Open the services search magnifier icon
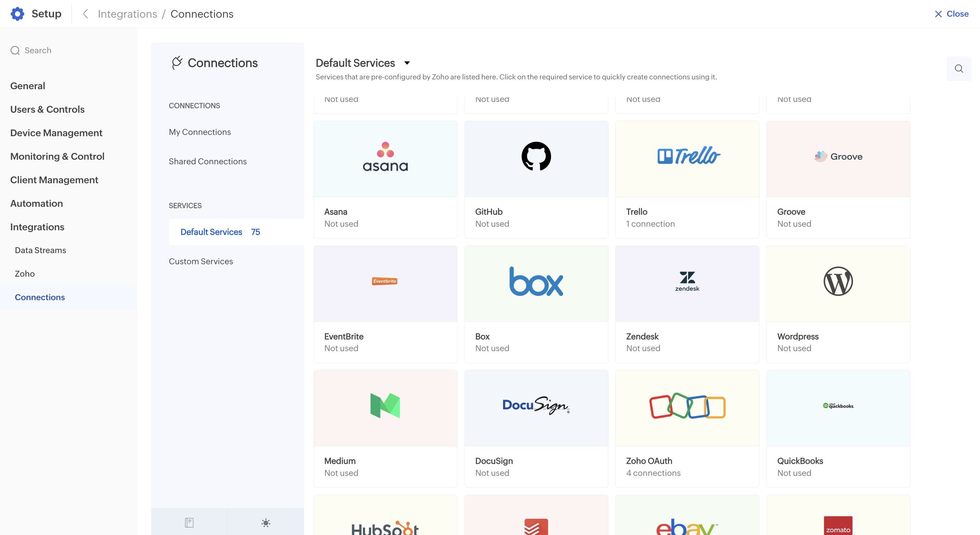The image size is (980, 535). point(958,69)
